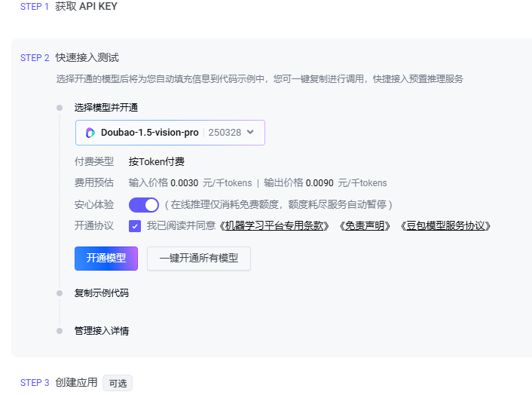Click the STEP 1 获取 API KEY heading
The width and height of the screenshot is (532, 395).
click(69, 7)
